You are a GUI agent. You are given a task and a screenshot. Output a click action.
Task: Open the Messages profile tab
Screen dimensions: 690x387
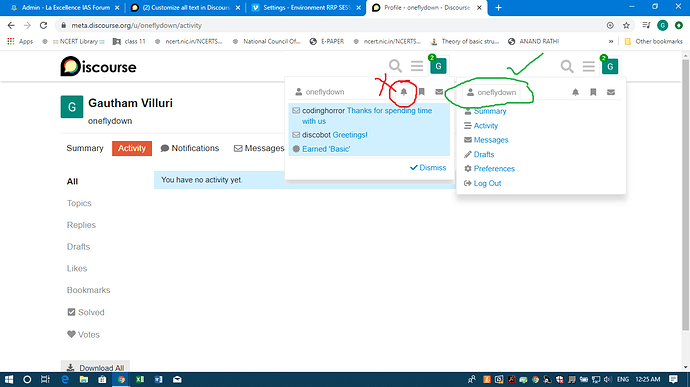coord(259,148)
